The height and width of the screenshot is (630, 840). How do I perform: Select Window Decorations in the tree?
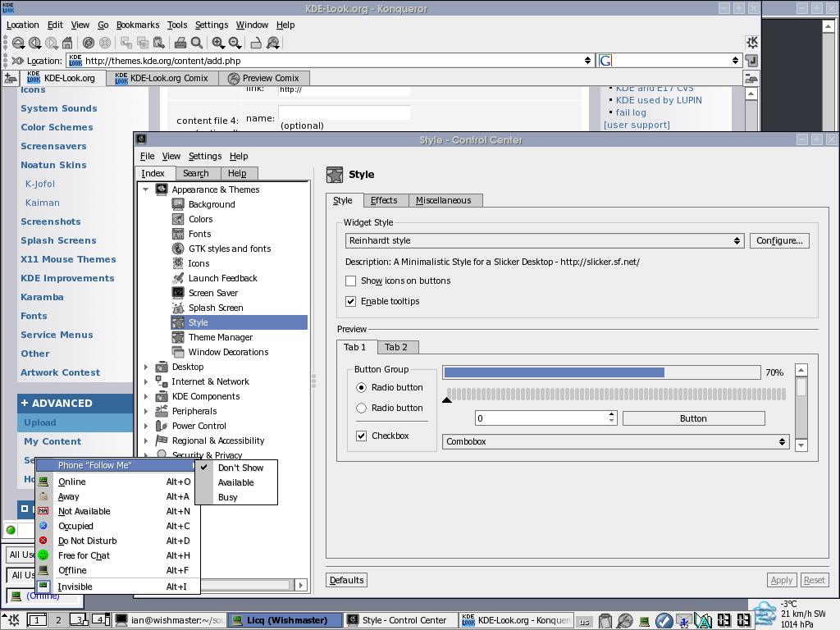228,352
